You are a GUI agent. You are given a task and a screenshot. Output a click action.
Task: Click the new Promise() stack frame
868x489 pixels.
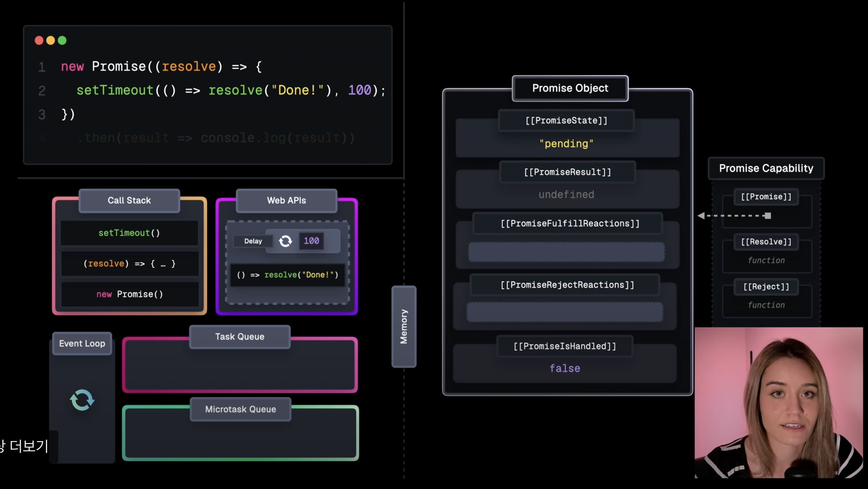130,294
